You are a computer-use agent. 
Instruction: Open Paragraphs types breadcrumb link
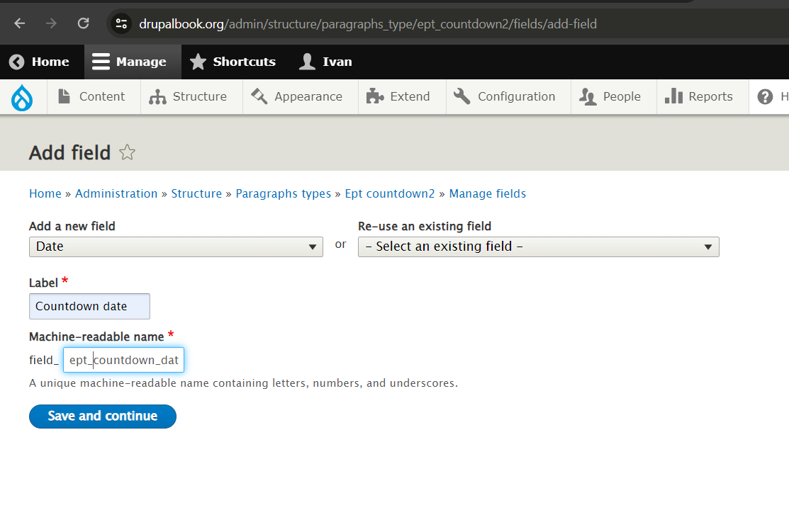(283, 193)
